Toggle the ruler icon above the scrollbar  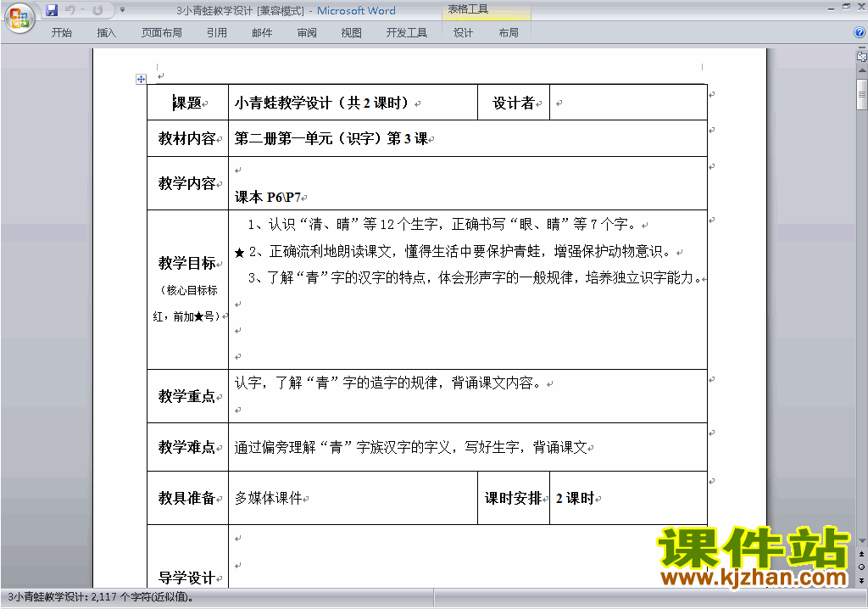coord(861,56)
